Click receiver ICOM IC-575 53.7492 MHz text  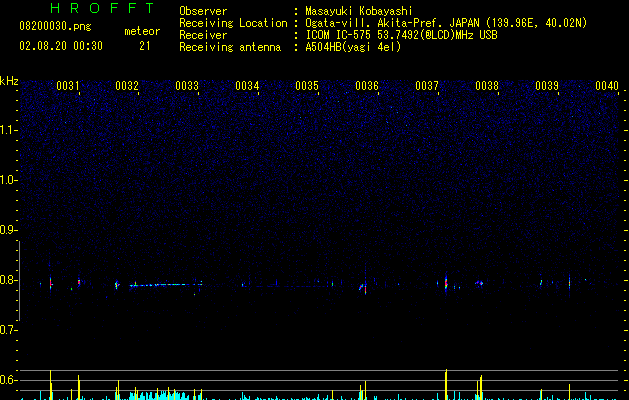tap(401, 35)
